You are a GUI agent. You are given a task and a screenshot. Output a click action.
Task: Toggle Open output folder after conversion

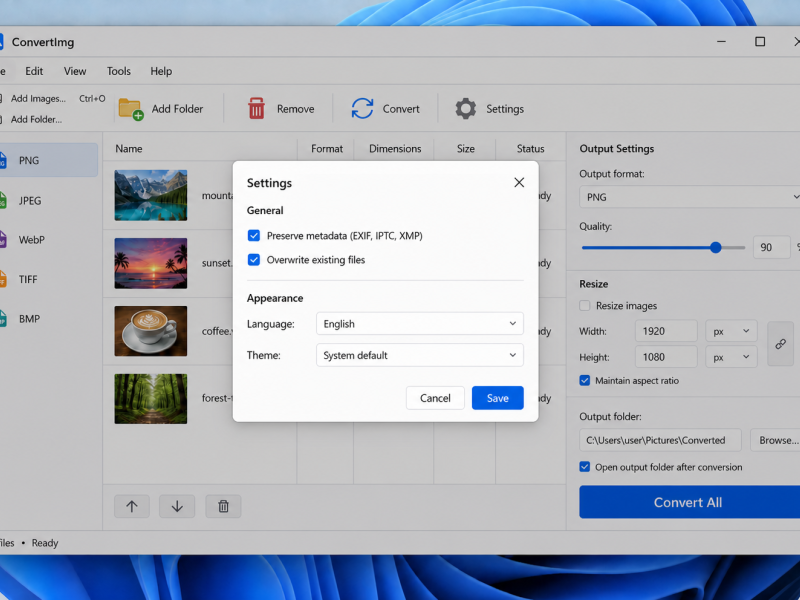[585, 467]
